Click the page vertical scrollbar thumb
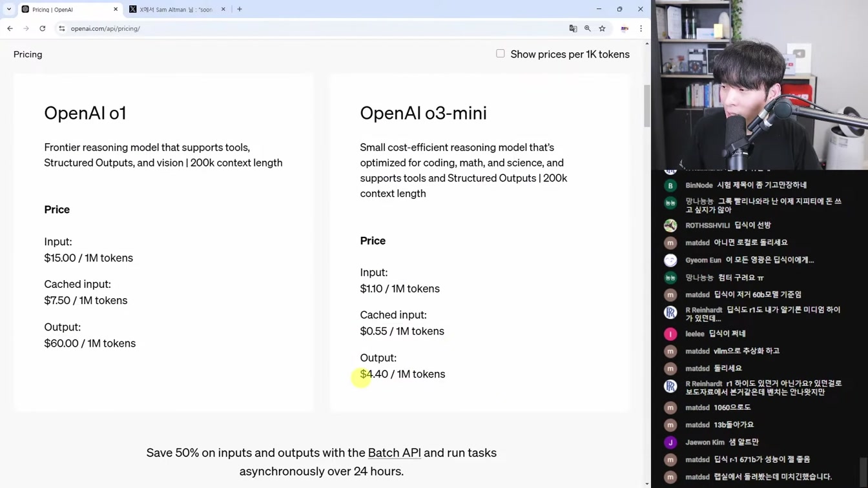868x488 pixels. pyautogui.click(x=646, y=106)
